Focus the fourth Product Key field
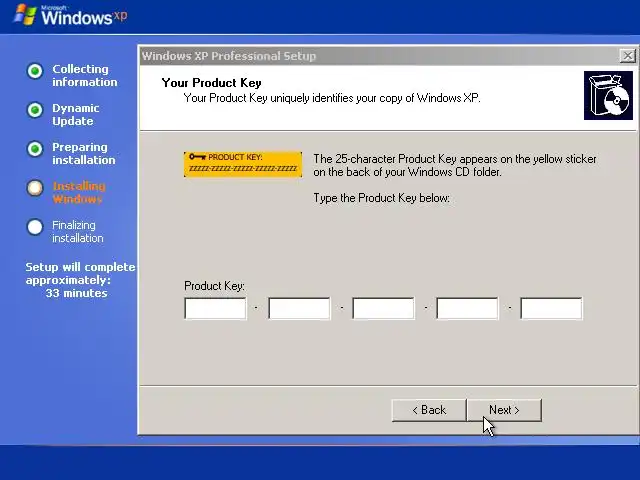The height and width of the screenshot is (480, 640). (x=467, y=308)
